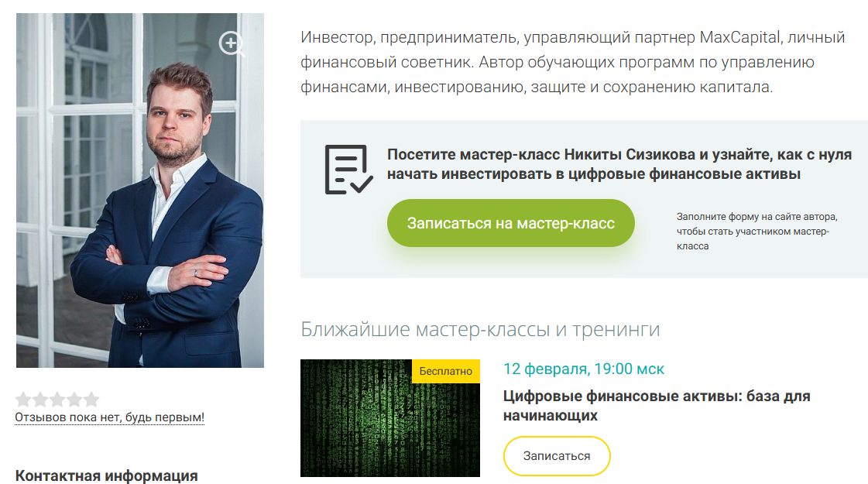This screenshot has width=868, height=484.
Task: Click 'Контактная информация' heading
Action: (106, 475)
